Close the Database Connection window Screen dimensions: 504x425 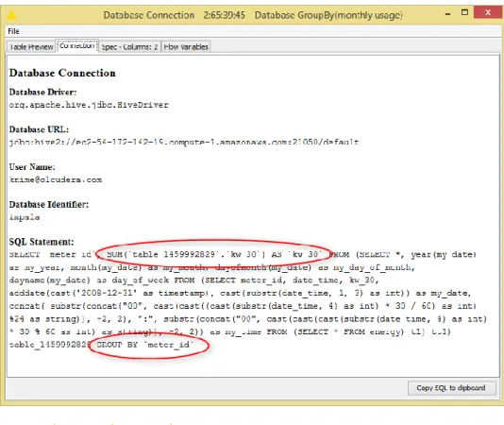(x=487, y=13)
